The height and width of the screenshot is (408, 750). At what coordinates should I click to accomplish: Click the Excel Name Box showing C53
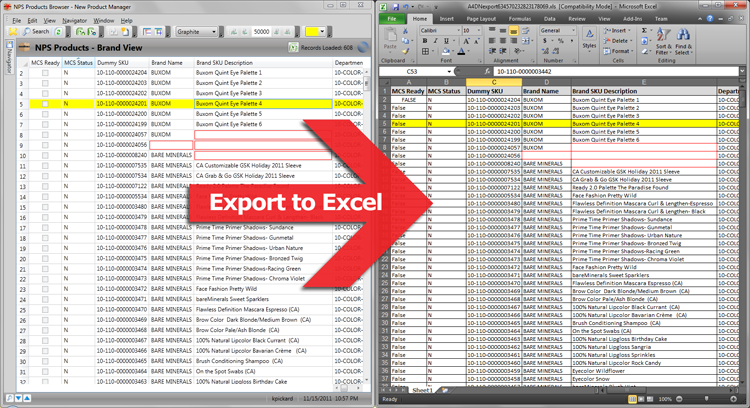pyautogui.click(x=415, y=71)
